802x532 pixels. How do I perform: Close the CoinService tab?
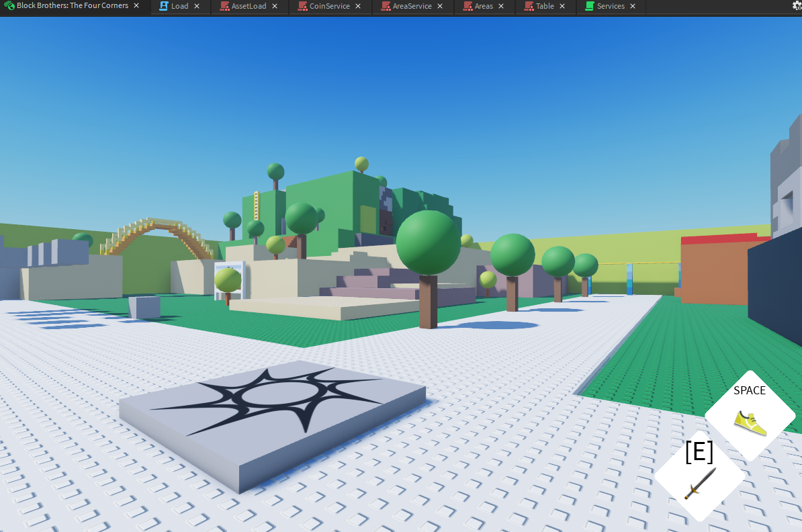coord(358,6)
